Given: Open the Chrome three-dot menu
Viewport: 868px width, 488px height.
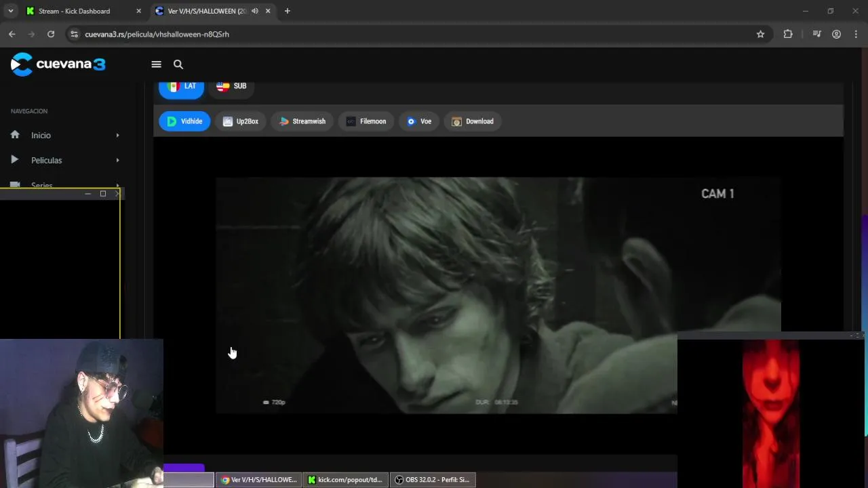Looking at the screenshot, I should click(x=856, y=34).
